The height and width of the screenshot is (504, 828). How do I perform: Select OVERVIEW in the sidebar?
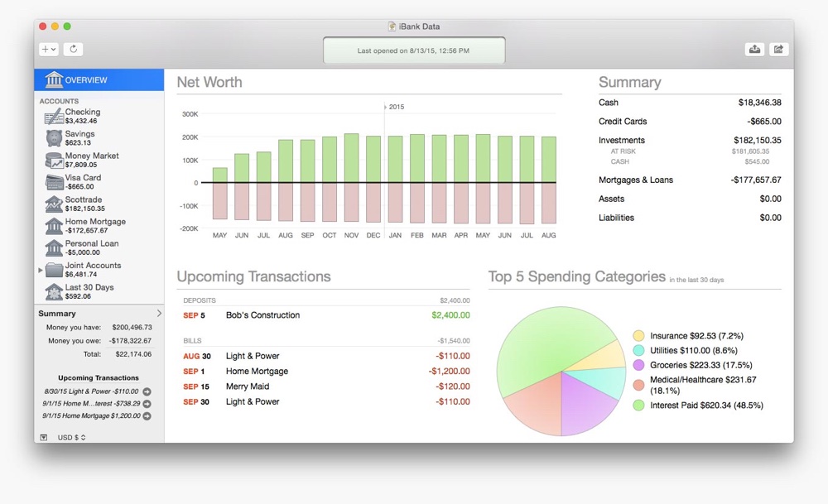click(99, 80)
